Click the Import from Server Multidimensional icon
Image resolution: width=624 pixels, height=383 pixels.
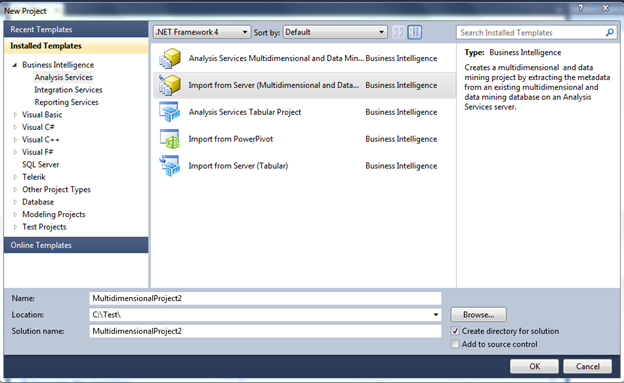(170, 85)
